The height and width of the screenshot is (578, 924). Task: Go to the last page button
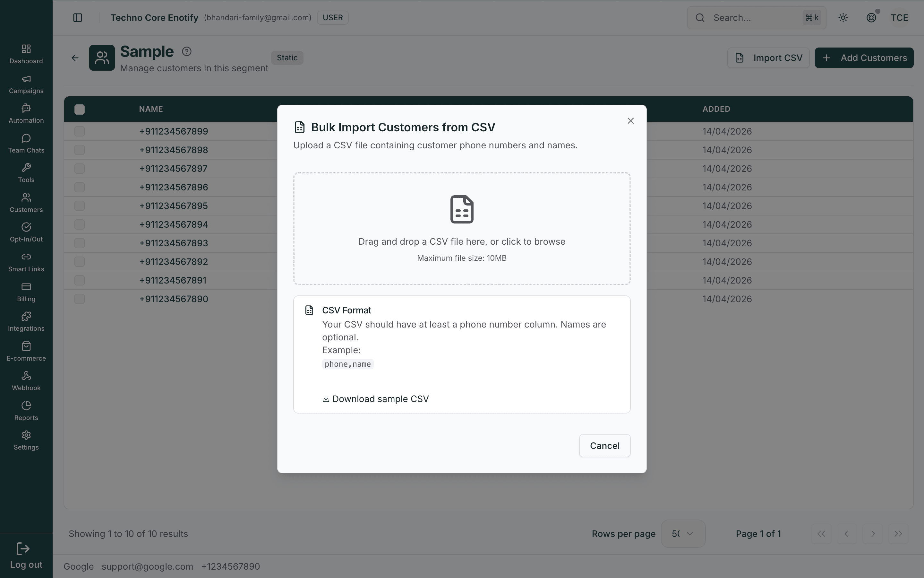click(x=898, y=534)
